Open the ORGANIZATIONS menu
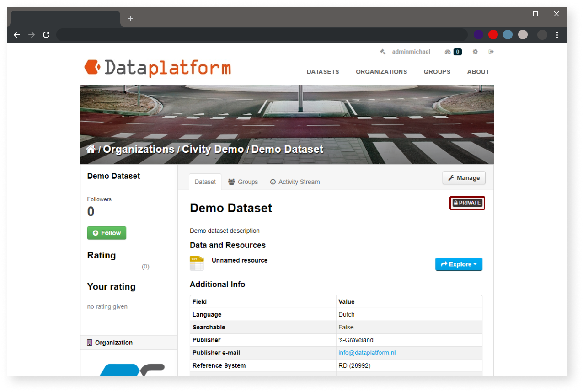583x392 pixels. (x=381, y=72)
